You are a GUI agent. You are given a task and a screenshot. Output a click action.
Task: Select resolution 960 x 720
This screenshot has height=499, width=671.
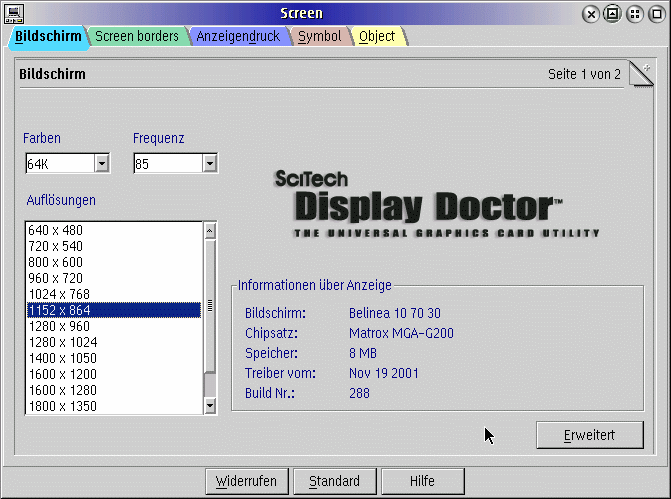pyautogui.click(x=114, y=278)
